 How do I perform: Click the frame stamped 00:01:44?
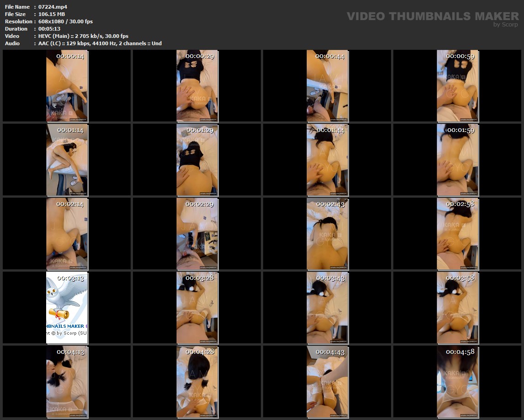click(x=327, y=160)
